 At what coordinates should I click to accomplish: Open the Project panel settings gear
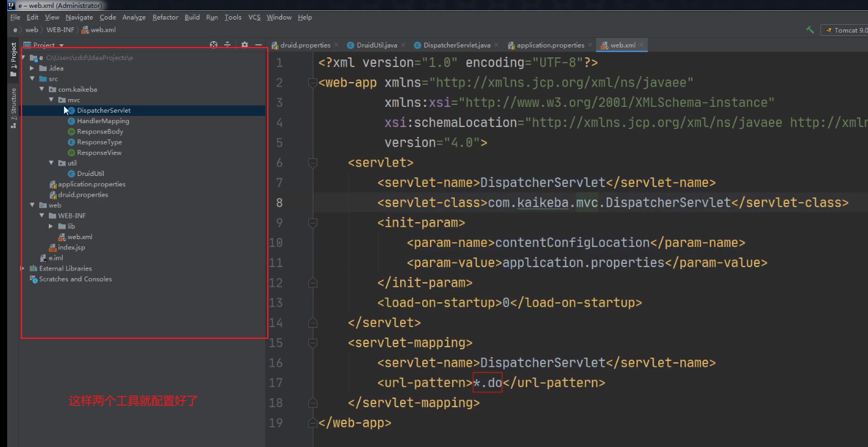coord(244,45)
